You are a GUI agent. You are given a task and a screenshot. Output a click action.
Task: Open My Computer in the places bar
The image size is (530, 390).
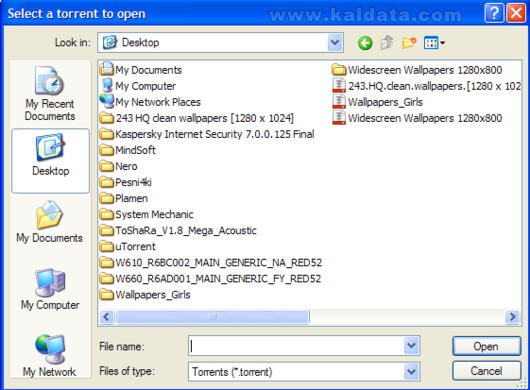pos(50,289)
